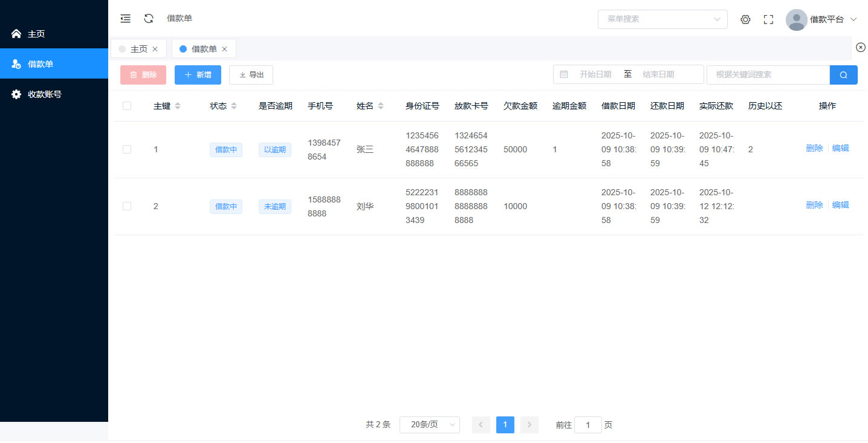The image size is (868, 443).
Task: Toggle fullscreen mode icon
Action: (x=768, y=19)
